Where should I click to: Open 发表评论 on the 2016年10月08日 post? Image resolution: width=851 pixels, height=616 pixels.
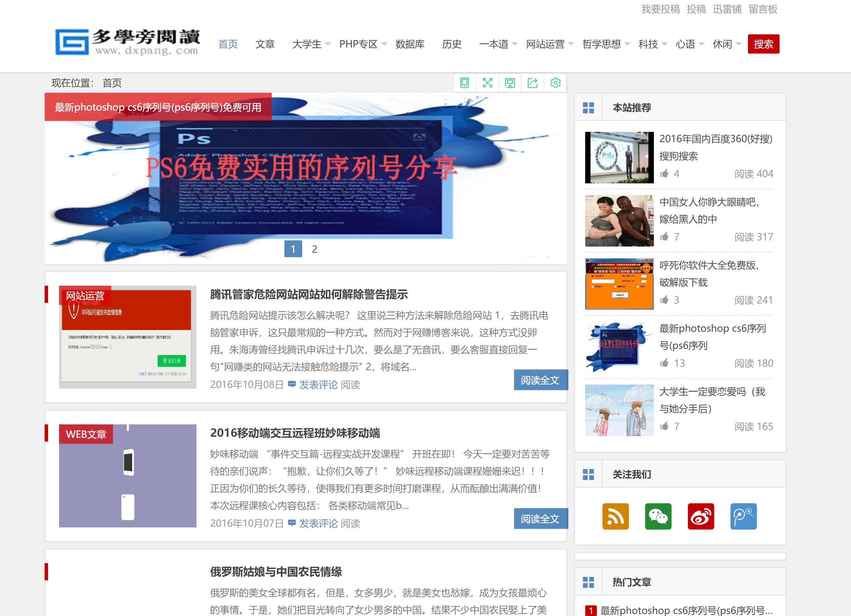(x=319, y=385)
